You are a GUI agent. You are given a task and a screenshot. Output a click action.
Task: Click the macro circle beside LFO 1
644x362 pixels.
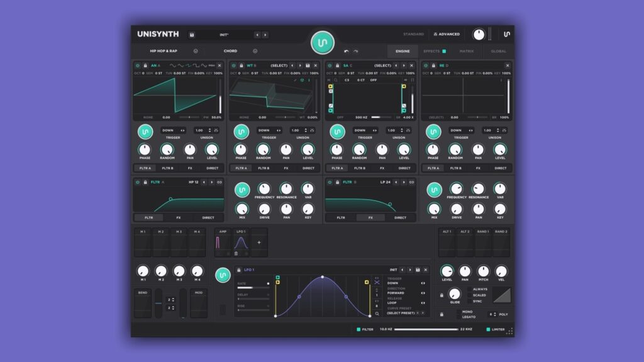pos(223,275)
